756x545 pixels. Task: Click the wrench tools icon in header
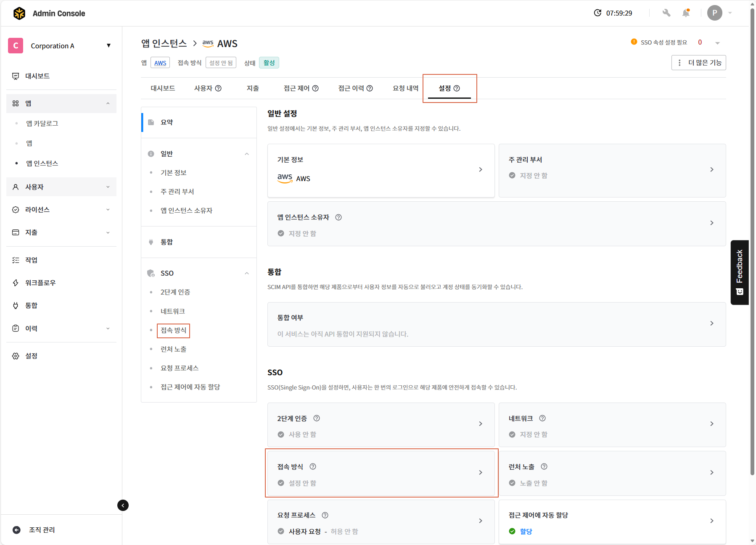[x=666, y=13]
